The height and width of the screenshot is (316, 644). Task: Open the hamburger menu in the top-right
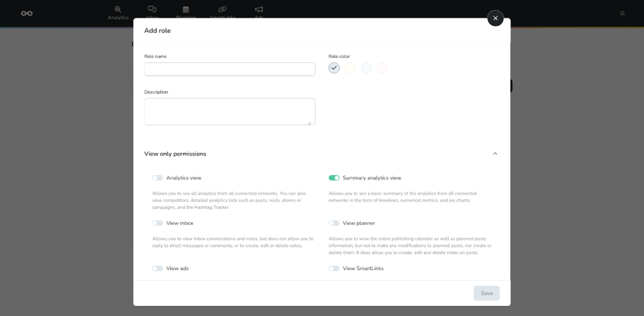(622, 13)
